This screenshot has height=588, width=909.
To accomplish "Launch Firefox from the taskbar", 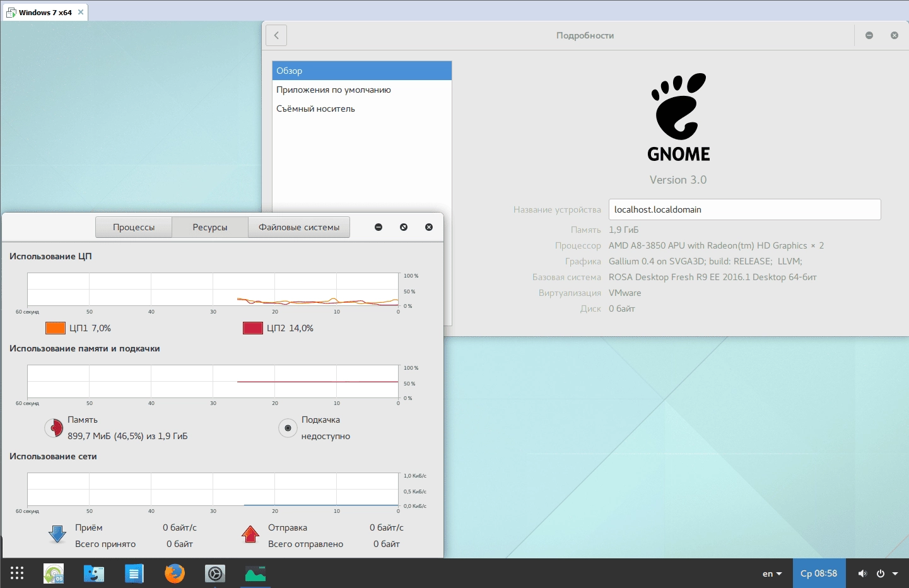I will click(175, 573).
